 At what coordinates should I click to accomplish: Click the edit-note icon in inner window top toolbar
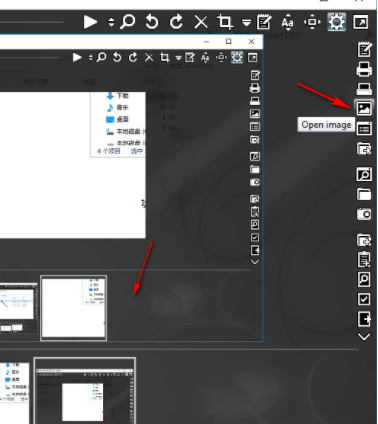coord(190,57)
